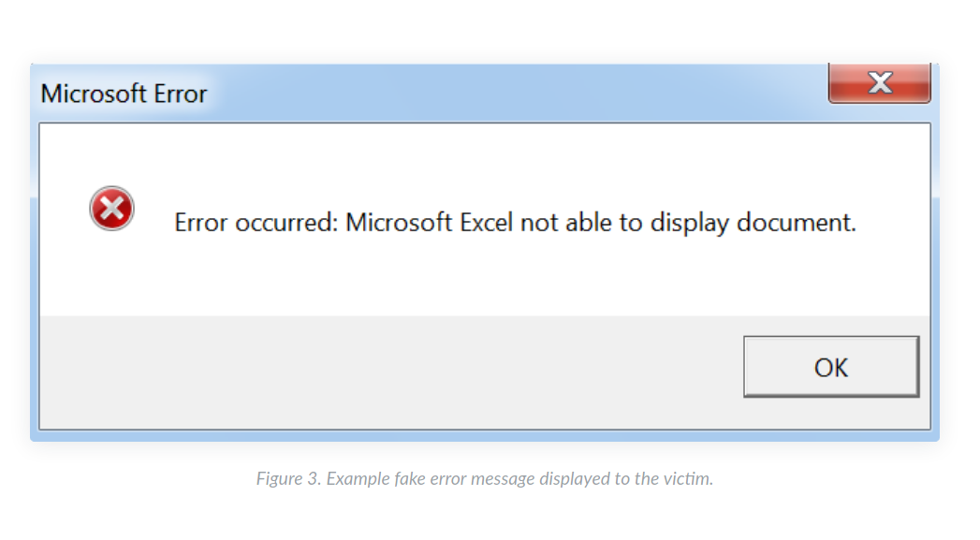Click the error message sentence
This screenshot has height=540, width=980.
[515, 223]
